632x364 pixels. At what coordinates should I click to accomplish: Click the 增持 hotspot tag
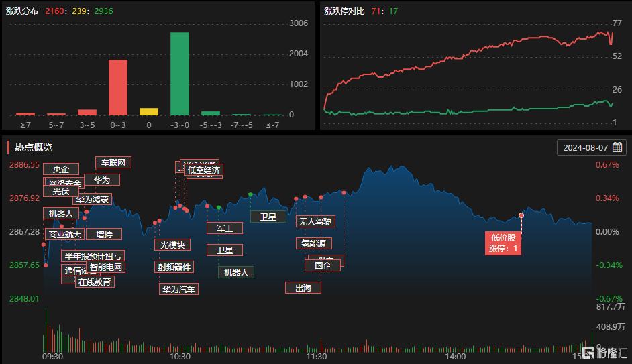(104, 235)
